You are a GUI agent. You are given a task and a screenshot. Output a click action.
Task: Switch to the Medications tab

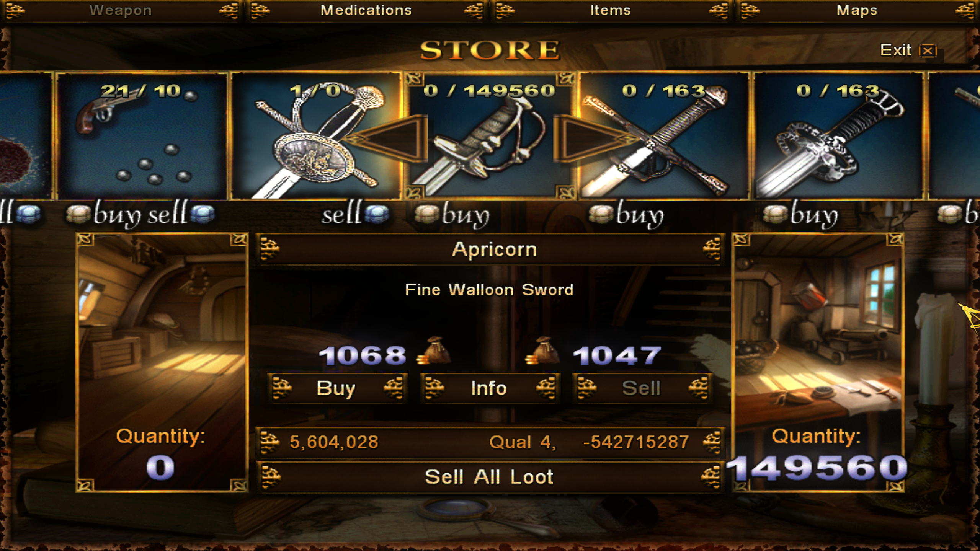pyautogui.click(x=366, y=11)
